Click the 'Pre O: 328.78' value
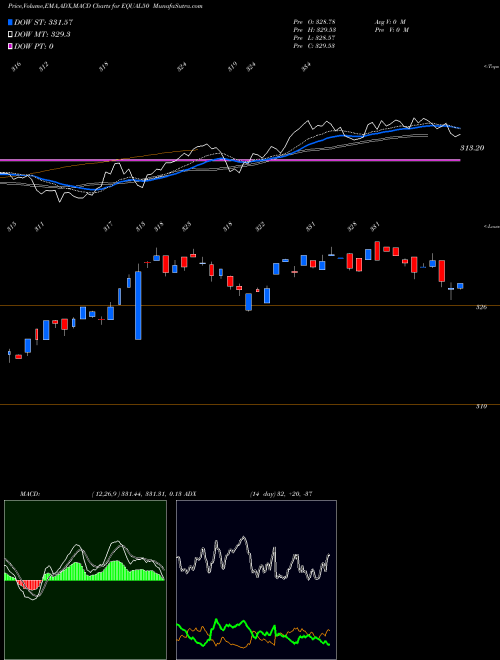The image size is (500, 660). coord(314,21)
